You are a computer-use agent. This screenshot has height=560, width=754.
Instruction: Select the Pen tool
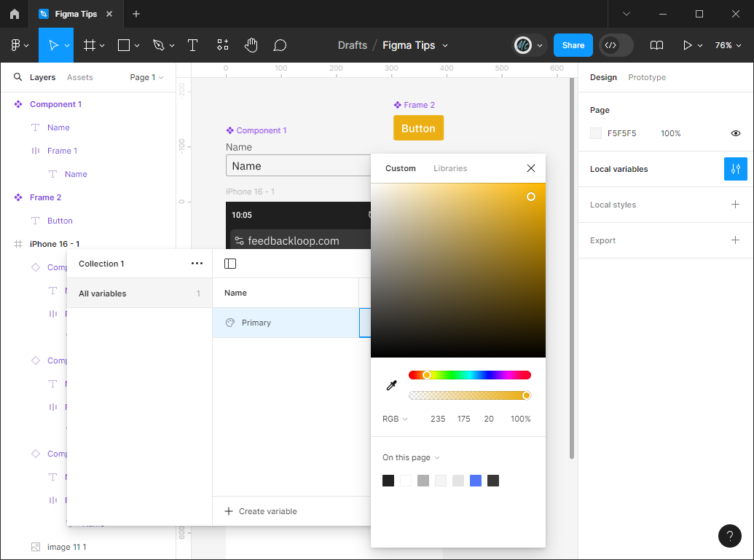(158, 45)
